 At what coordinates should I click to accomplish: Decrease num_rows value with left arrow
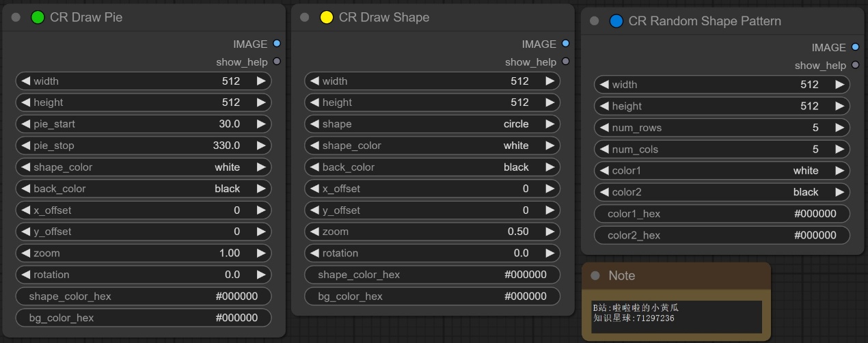coord(603,128)
